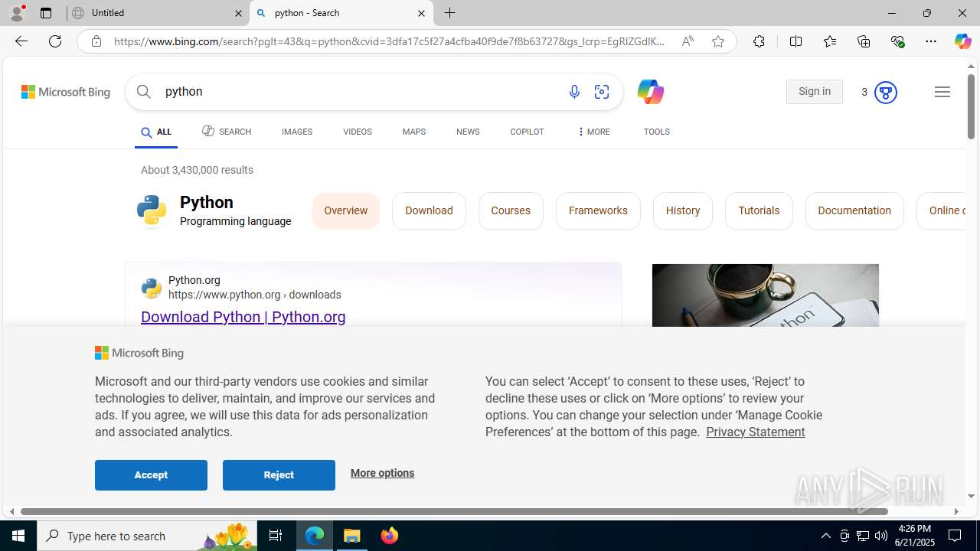
Task: Open Tab actions menu icon
Action: [x=46, y=13]
